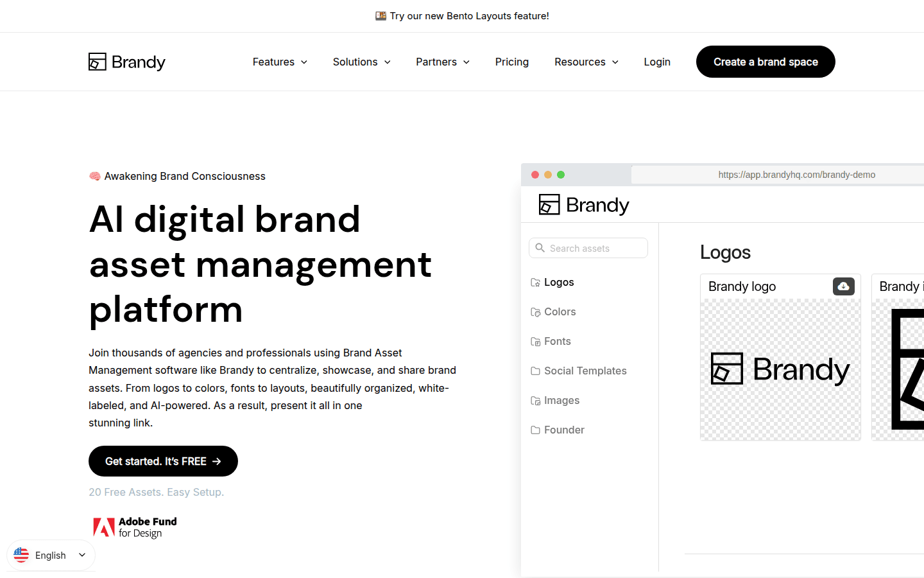Select Logos in the demo sidebar
Image resolution: width=924 pixels, height=578 pixels.
coord(559,282)
